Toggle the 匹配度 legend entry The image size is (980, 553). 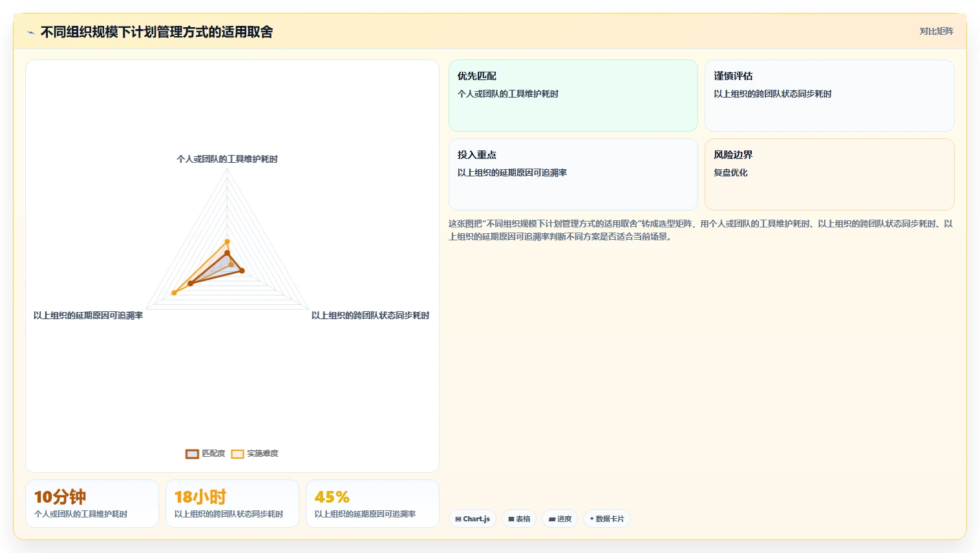[x=206, y=454]
